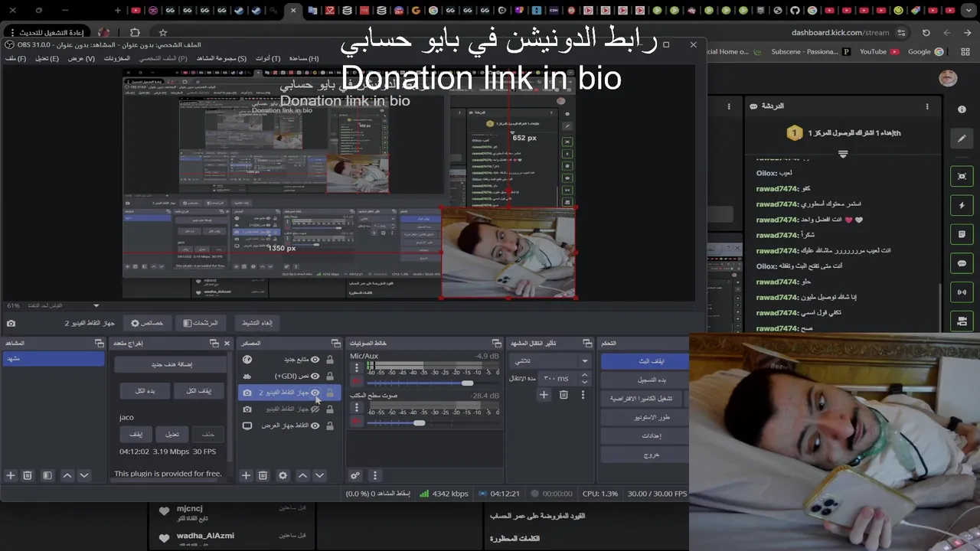The width and height of the screenshot is (980, 551).
Task: Open View (V) menu in OBS
Action: coord(81,58)
